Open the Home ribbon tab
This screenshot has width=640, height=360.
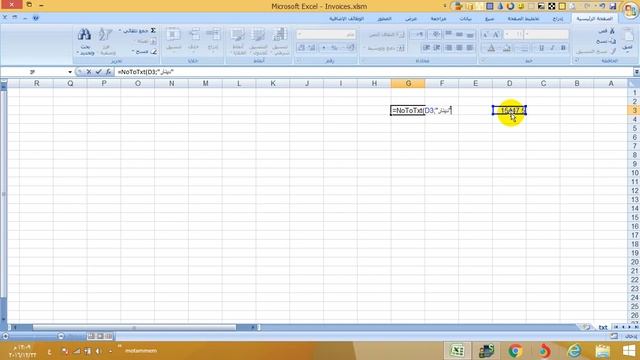tap(594, 19)
